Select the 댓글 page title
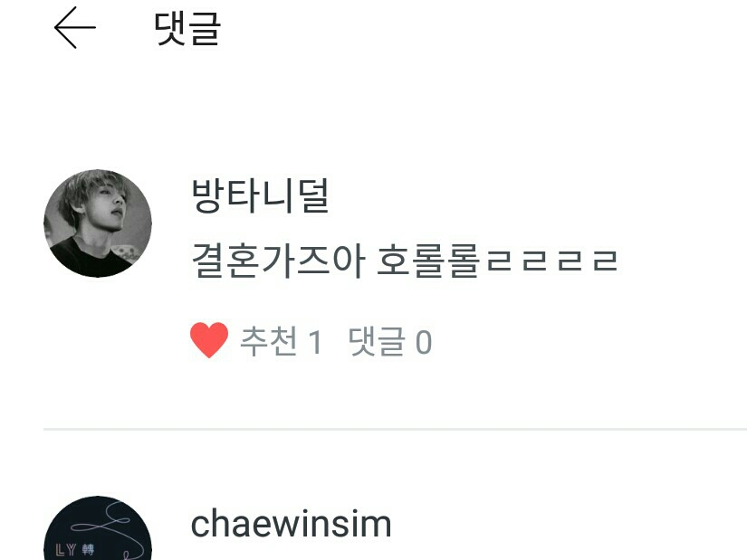747x560 pixels. click(187, 29)
